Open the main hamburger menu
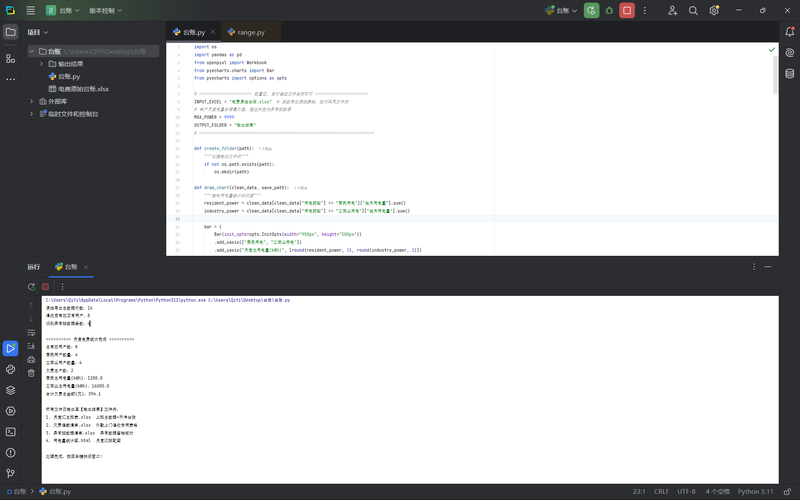Viewport: 800px width, 500px height. click(31, 10)
